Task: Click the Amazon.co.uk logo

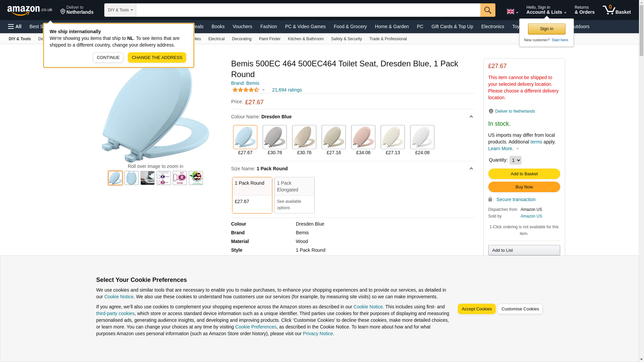Action: tap(30, 10)
